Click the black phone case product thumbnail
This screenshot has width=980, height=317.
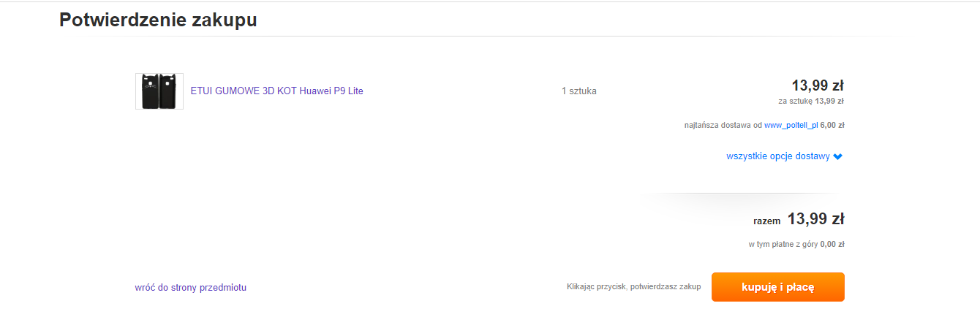click(x=159, y=91)
